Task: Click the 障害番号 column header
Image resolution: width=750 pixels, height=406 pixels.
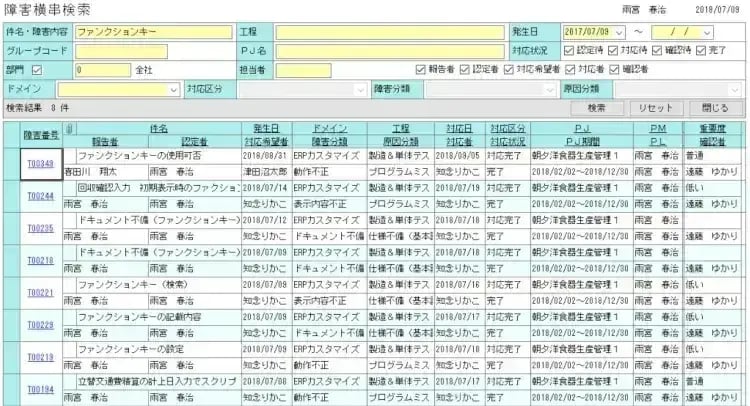Action: click(x=40, y=136)
